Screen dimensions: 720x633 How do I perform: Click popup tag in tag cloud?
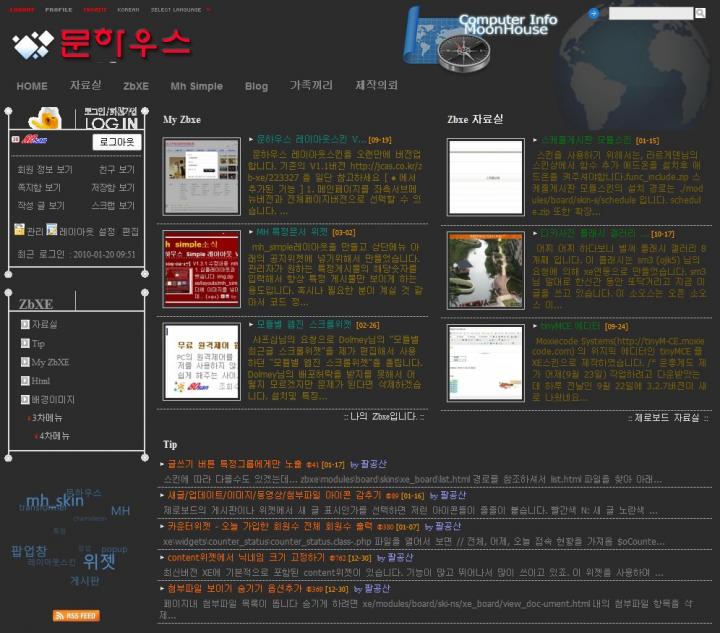coord(114,549)
